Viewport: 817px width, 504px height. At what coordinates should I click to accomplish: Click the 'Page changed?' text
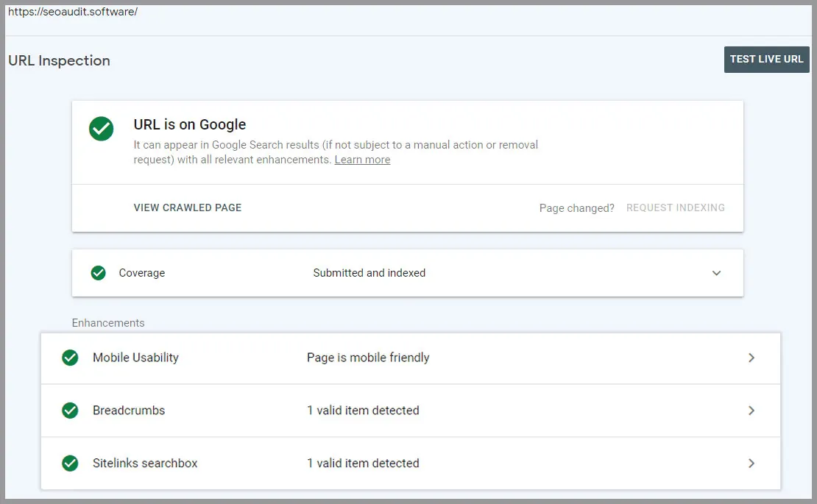576,208
